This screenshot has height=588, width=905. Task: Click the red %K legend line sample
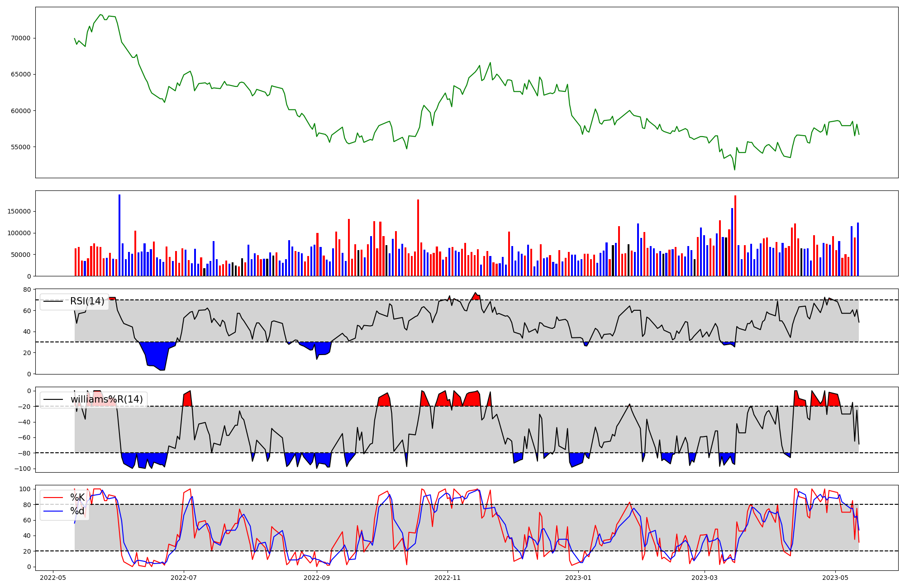pos(53,498)
